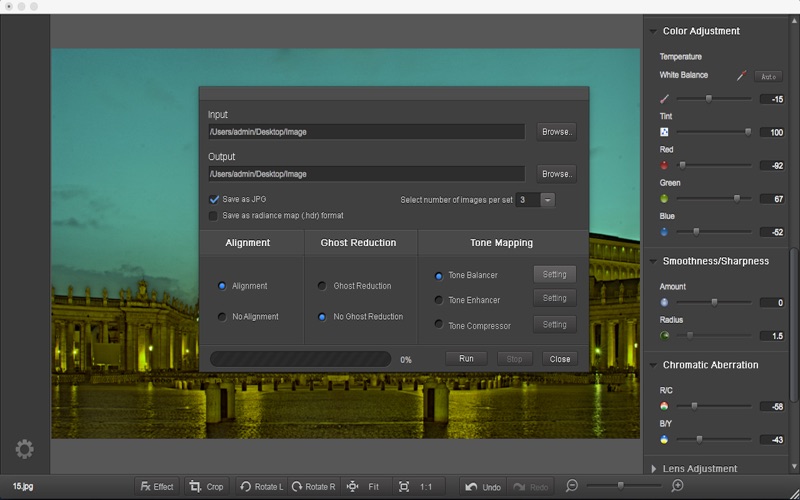Viewport: 800px width, 500px height.
Task: Browse for the Output folder
Action: pyautogui.click(x=557, y=174)
